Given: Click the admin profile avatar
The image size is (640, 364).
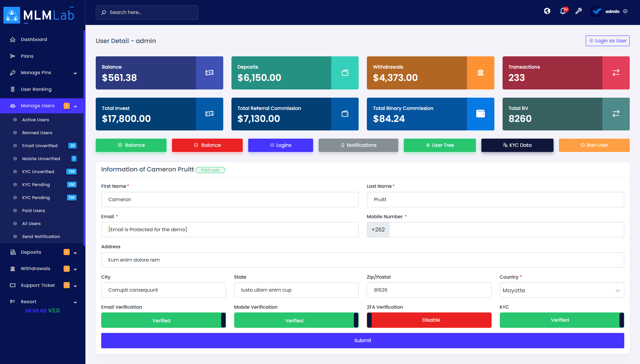Looking at the screenshot, I should coord(597,11).
